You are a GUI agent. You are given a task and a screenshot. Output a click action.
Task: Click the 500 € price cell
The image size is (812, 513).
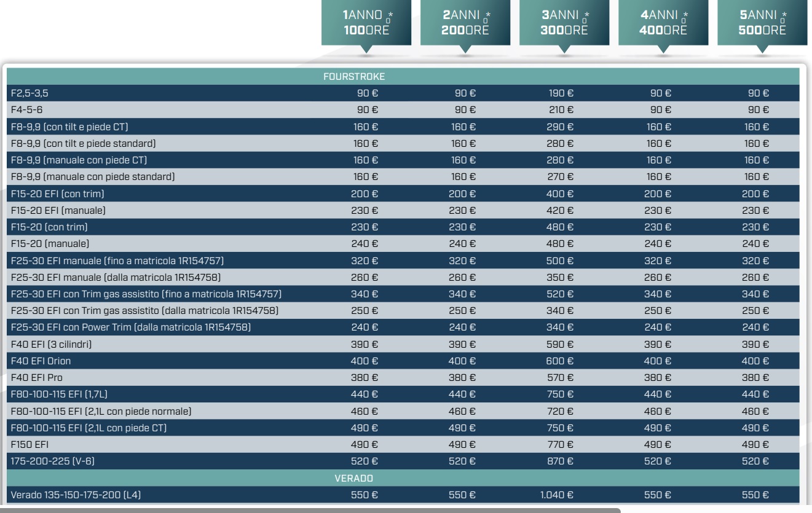pos(560,260)
